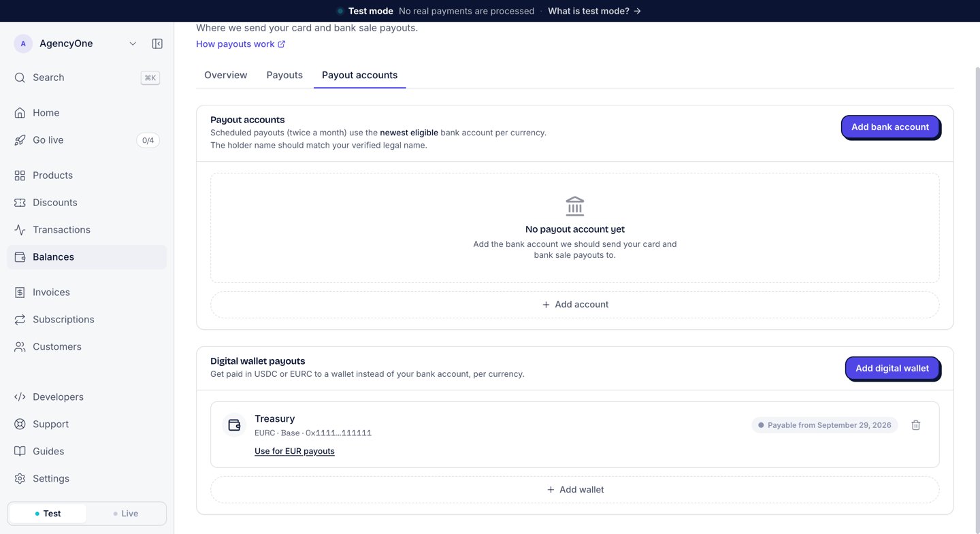The width and height of the screenshot is (980, 534).
Task: Click the Treasury wallet name
Action: [274, 419]
